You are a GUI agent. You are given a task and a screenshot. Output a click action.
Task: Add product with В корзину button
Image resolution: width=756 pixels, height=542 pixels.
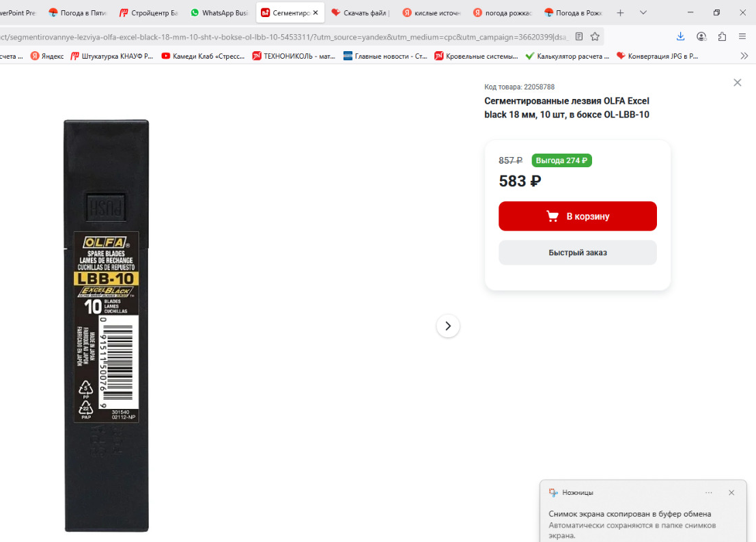pos(577,216)
